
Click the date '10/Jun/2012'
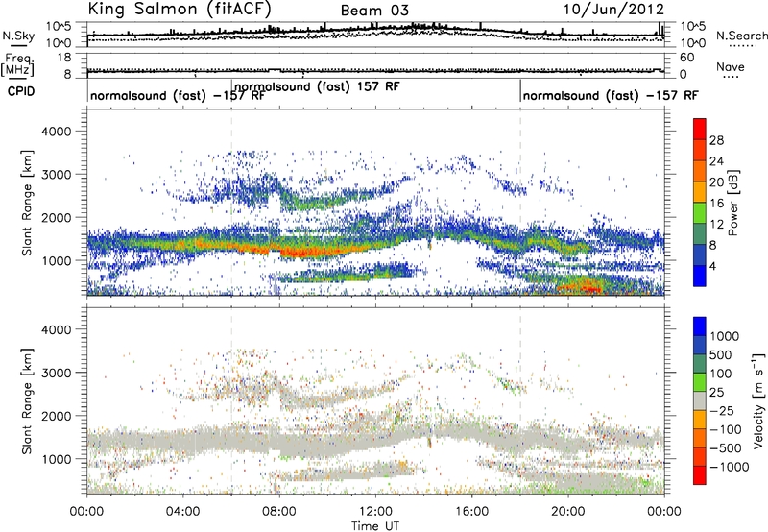click(x=613, y=10)
